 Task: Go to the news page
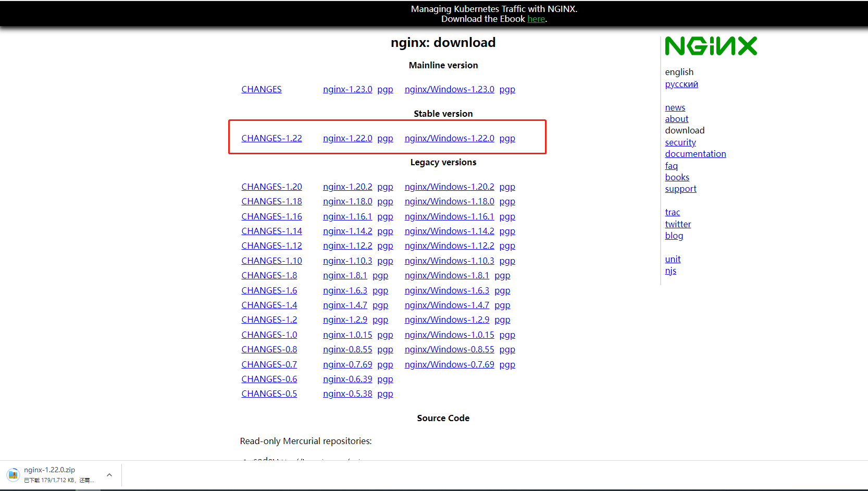point(675,107)
